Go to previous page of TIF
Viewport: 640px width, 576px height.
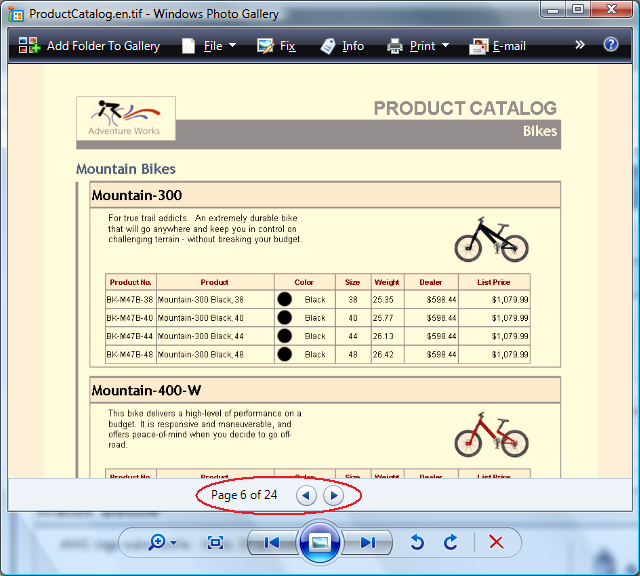pos(306,496)
